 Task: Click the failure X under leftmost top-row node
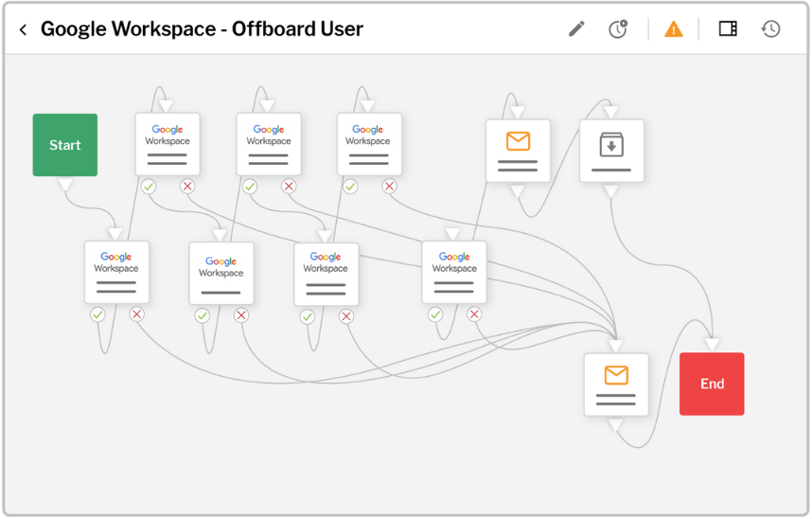[x=187, y=187]
